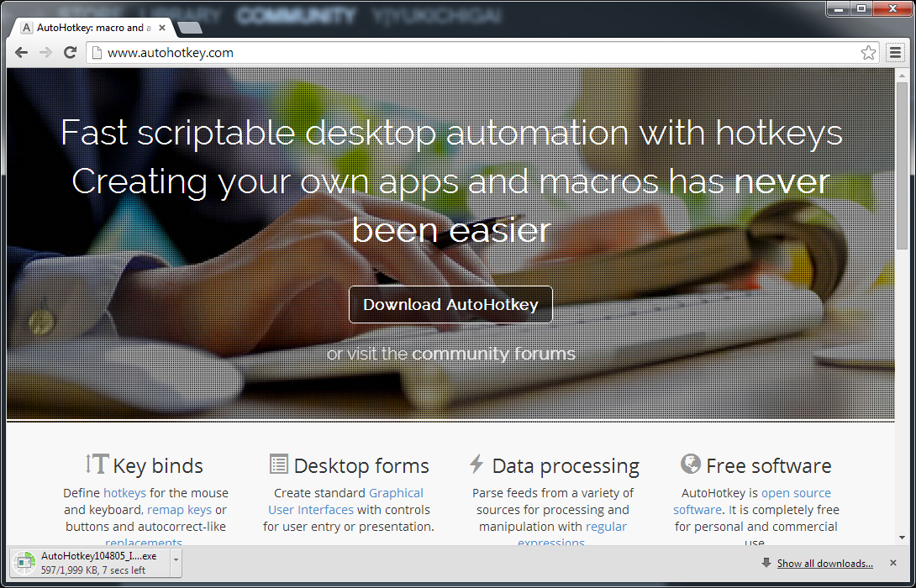916x588 pixels.
Task: Click the Free software heading text
Action: [768, 466]
